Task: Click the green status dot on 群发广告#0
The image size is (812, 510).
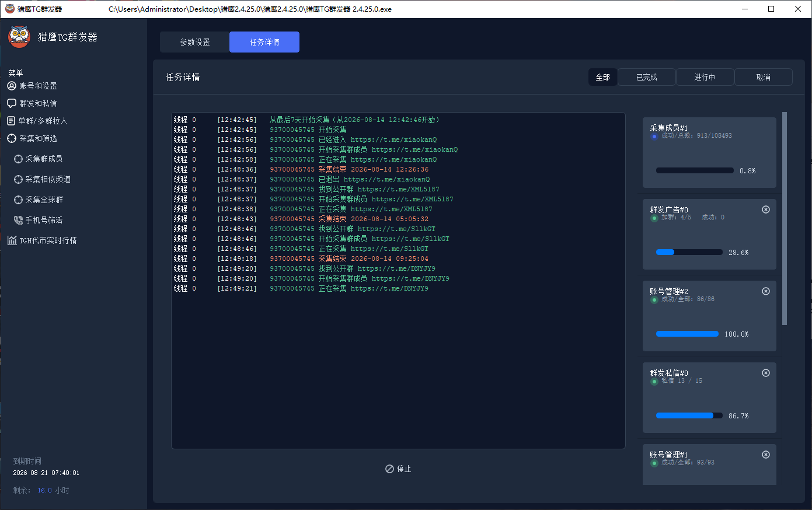Action: 654,218
